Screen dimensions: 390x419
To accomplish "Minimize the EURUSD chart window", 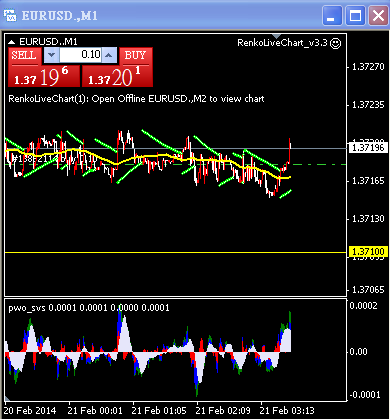I will click(x=332, y=16).
